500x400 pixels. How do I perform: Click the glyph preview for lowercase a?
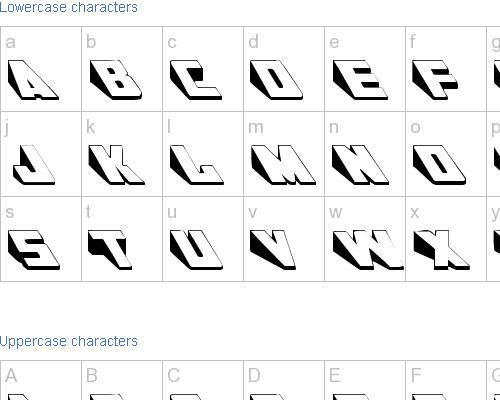pos(33,80)
